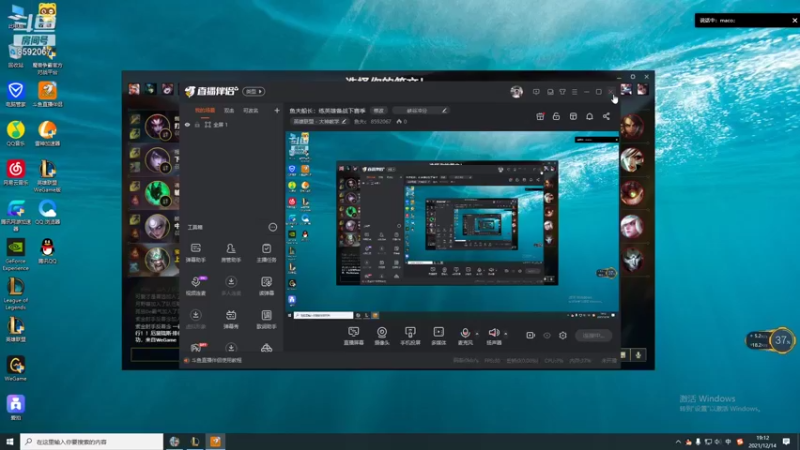The image size is (800, 450).
Task: Open the 视频连麦 tool with the purple badge
Action: 196,286
